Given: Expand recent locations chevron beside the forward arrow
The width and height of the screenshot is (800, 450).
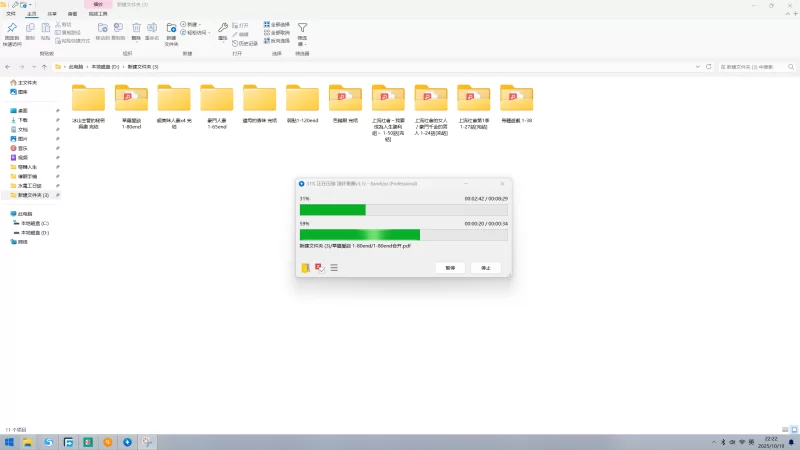Looking at the screenshot, I should [33, 66].
